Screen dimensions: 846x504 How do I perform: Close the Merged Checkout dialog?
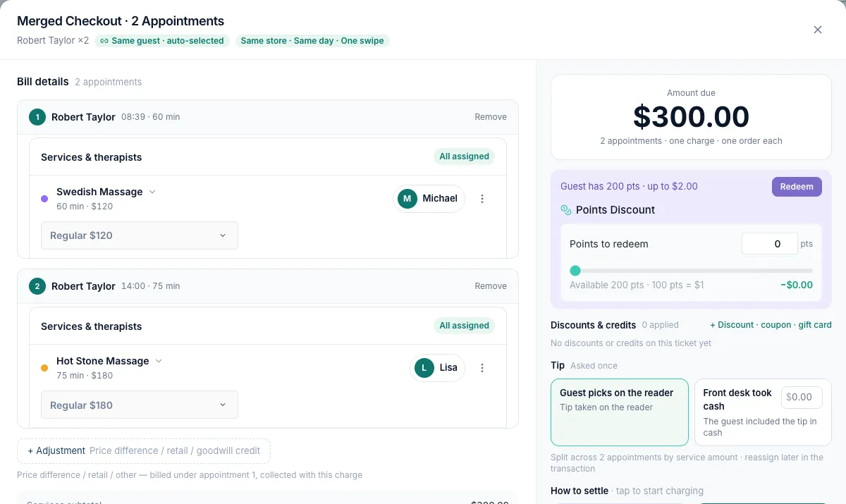pyautogui.click(x=818, y=30)
